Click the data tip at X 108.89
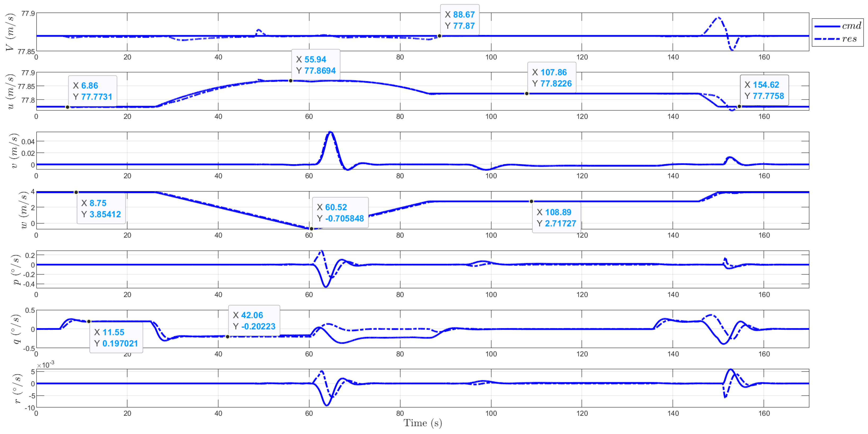868x434 pixels. pos(556,218)
